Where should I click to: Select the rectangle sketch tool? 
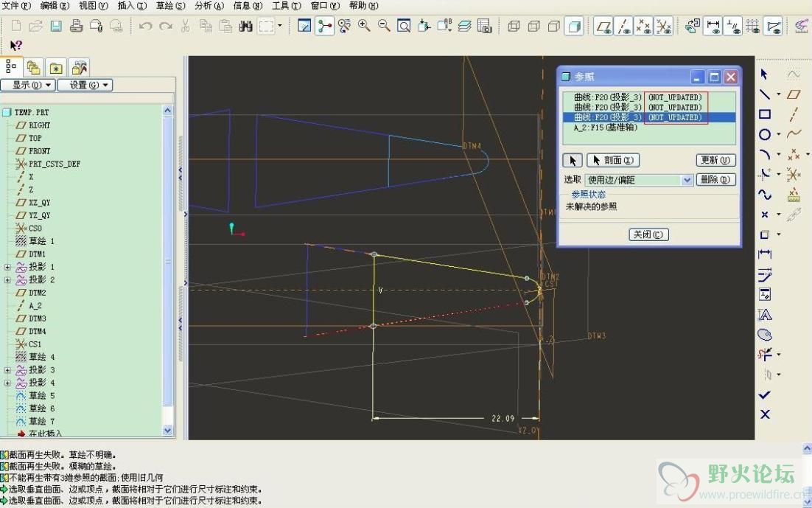pos(765,114)
